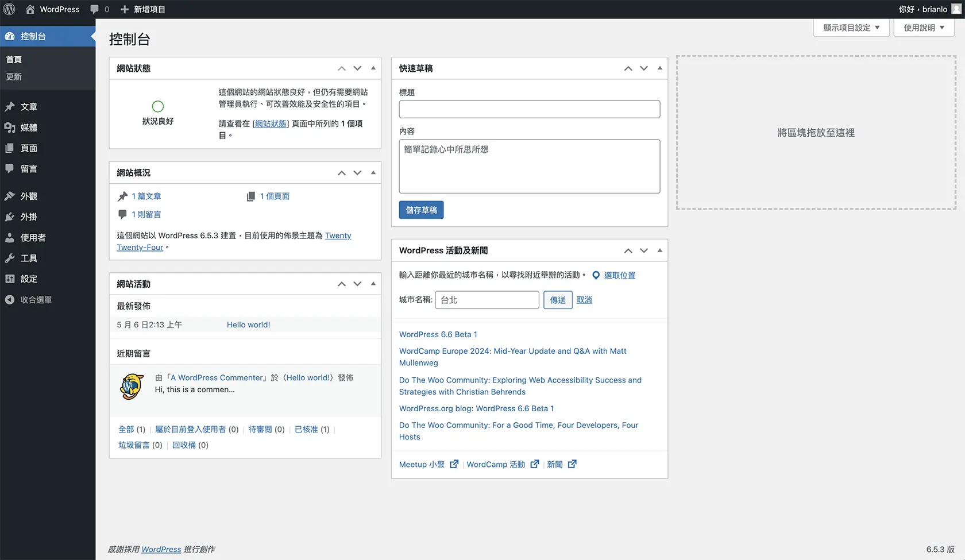
Task: Click the 收合選單 collapse arrow icon
Action: 10,299
